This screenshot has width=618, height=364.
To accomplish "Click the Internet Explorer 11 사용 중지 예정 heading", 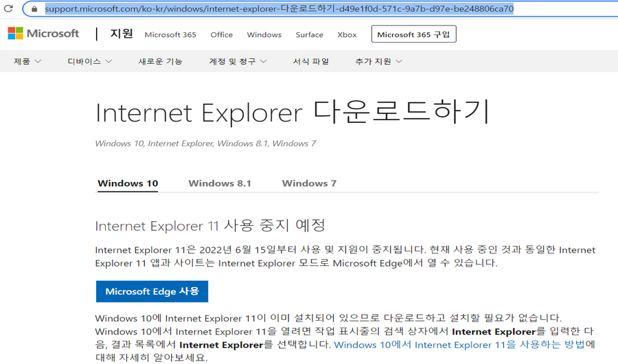I will click(210, 225).
